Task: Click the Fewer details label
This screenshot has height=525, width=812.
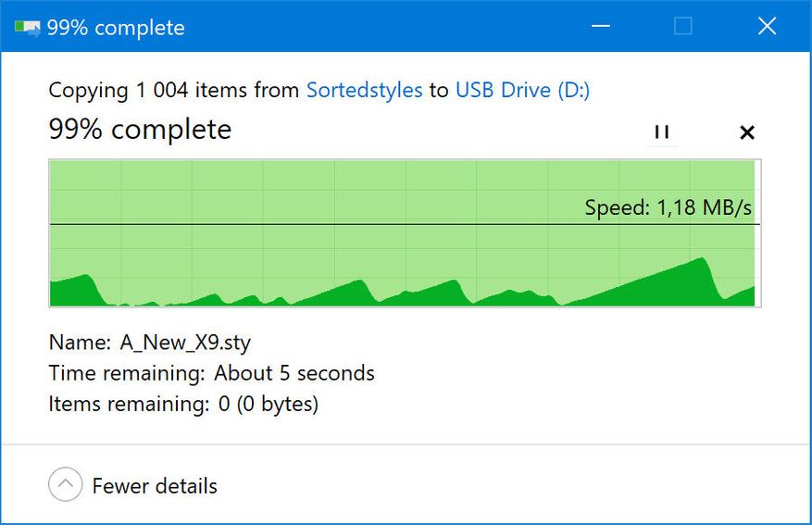Action: tap(155, 486)
